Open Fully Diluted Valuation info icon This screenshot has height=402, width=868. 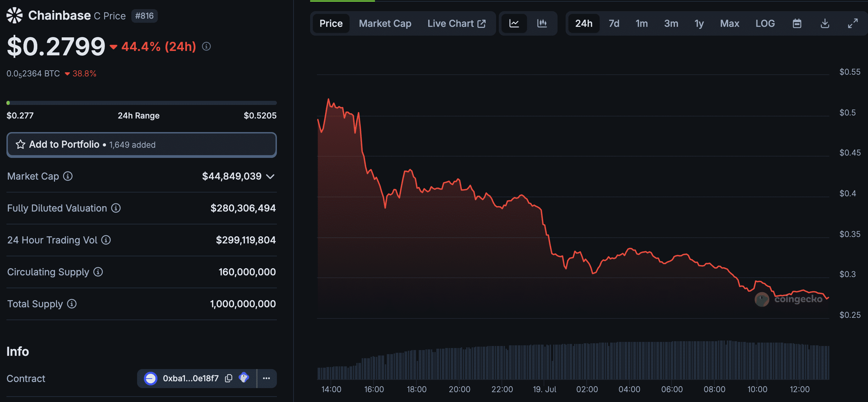click(x=116, y=208)
